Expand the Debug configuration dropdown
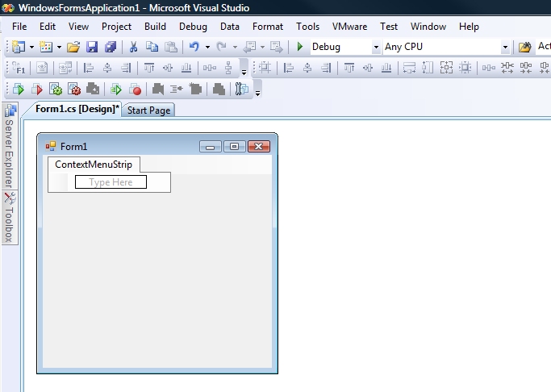Image resolution: width=551 pixels, height=392 pixels. (x=376, y=48)
